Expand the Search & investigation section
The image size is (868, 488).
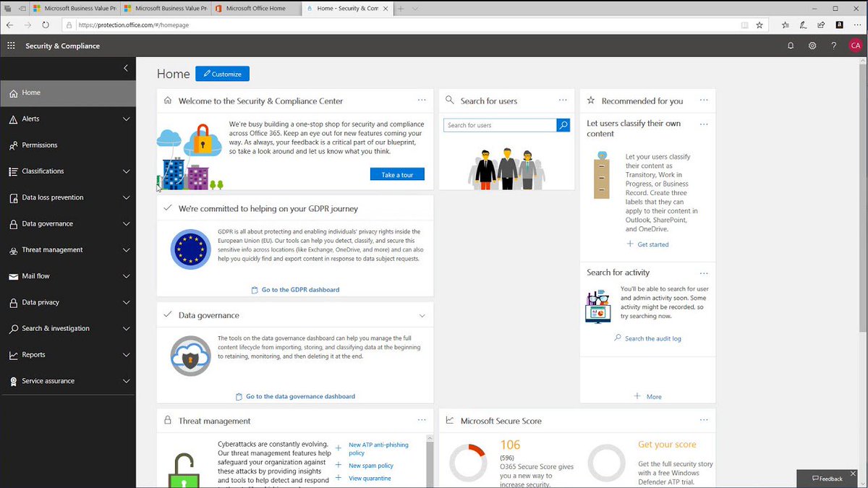pos(126,328)
